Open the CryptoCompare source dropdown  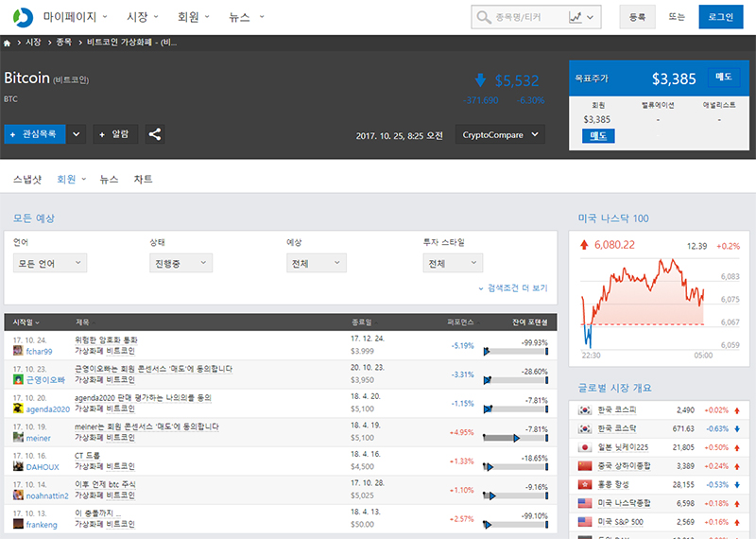coord(500,134)
